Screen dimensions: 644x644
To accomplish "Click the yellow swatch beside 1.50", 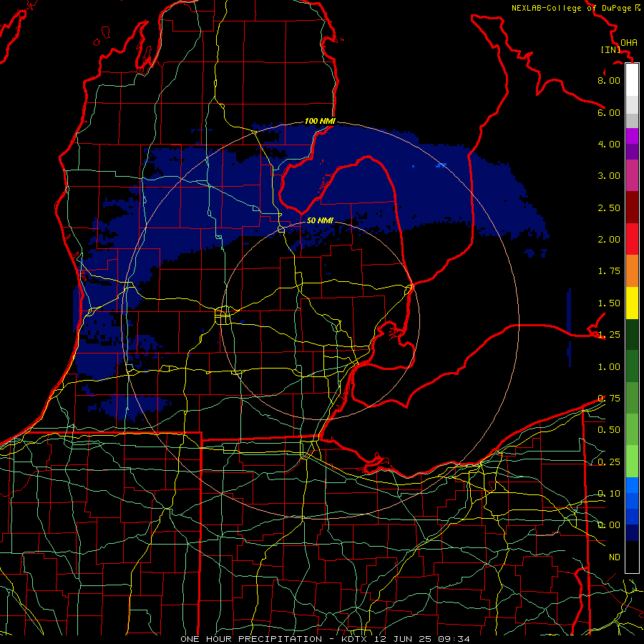I will (632, 303).
